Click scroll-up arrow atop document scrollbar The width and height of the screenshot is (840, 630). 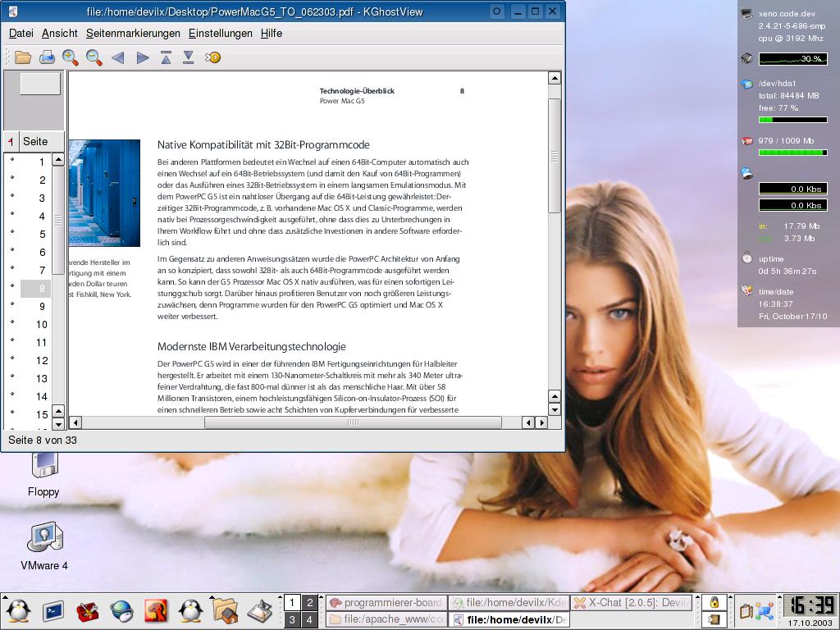pos(555,78)
